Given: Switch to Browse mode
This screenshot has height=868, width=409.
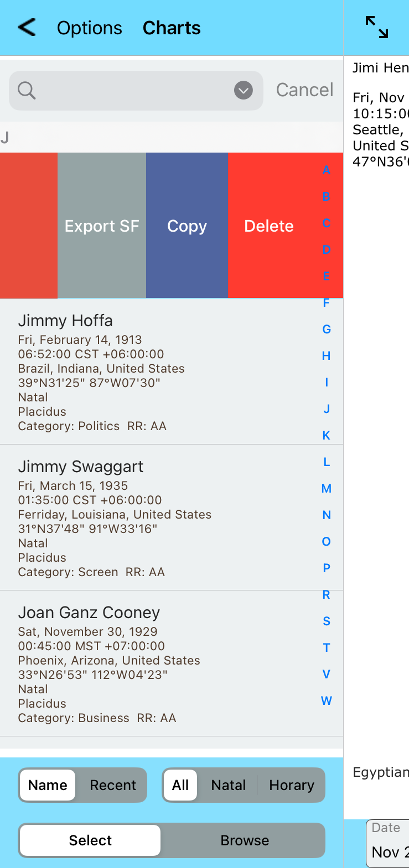Looking at the screenshot, I should [x=245, y=840].
